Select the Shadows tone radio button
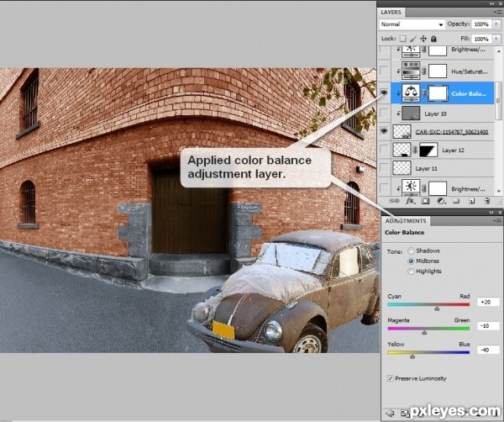The height and width of the screenshot is (422, 504). pos(411,251)
